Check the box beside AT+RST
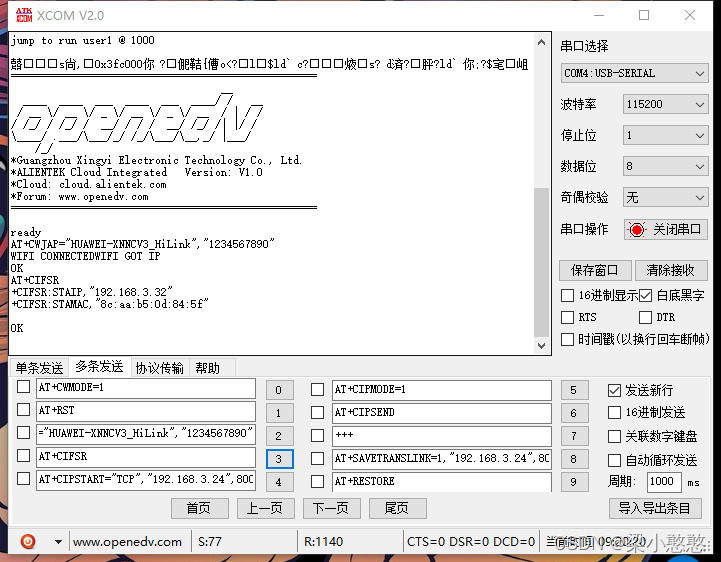 coord(23,409)
